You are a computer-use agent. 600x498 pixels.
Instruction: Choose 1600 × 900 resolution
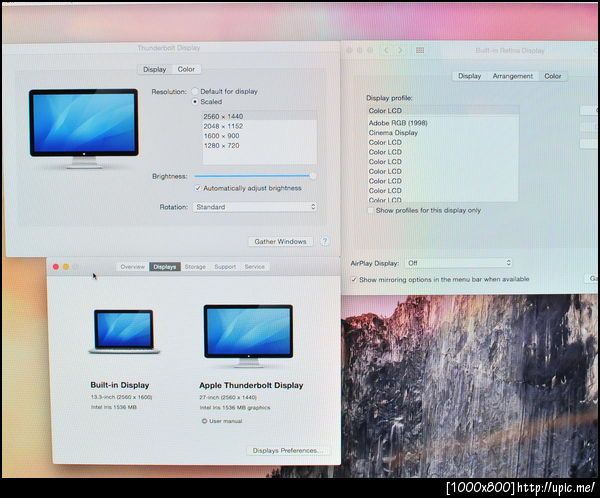[259, 136]
